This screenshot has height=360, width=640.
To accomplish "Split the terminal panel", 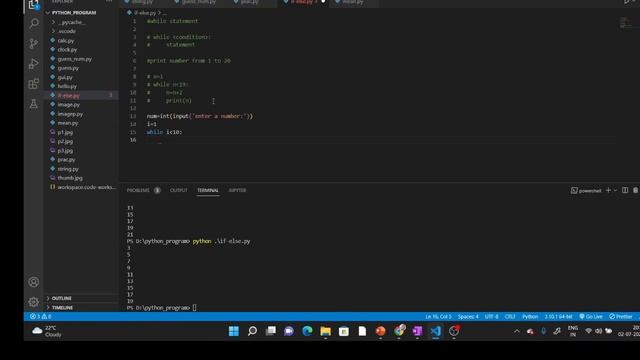I will (625, 190).
